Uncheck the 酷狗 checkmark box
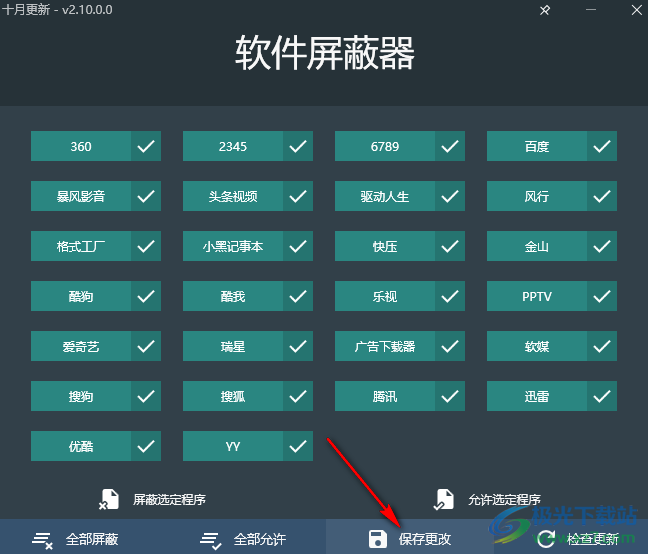 pyautogui.click(x=146, y=296)
